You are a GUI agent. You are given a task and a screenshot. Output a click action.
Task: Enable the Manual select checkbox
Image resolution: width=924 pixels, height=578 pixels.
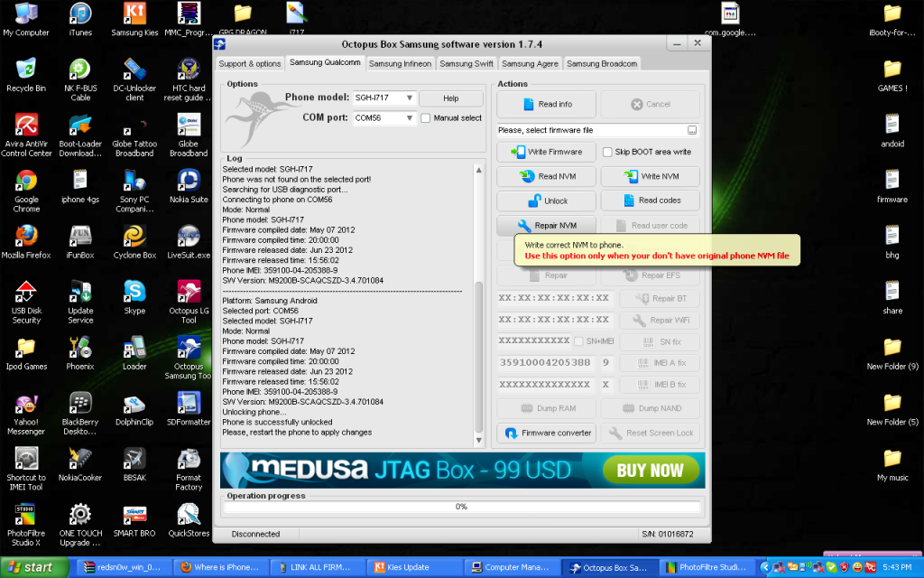(x=426, y=118)
